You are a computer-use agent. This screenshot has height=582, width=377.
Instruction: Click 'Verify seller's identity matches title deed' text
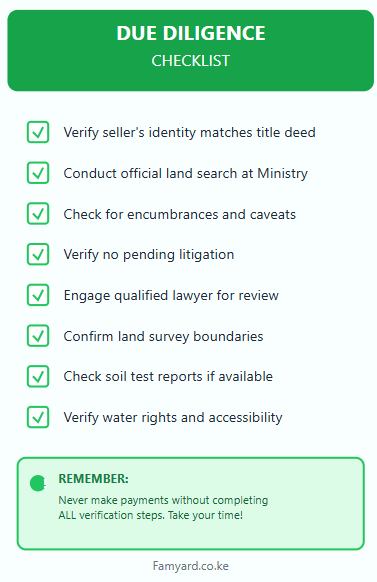190,133
